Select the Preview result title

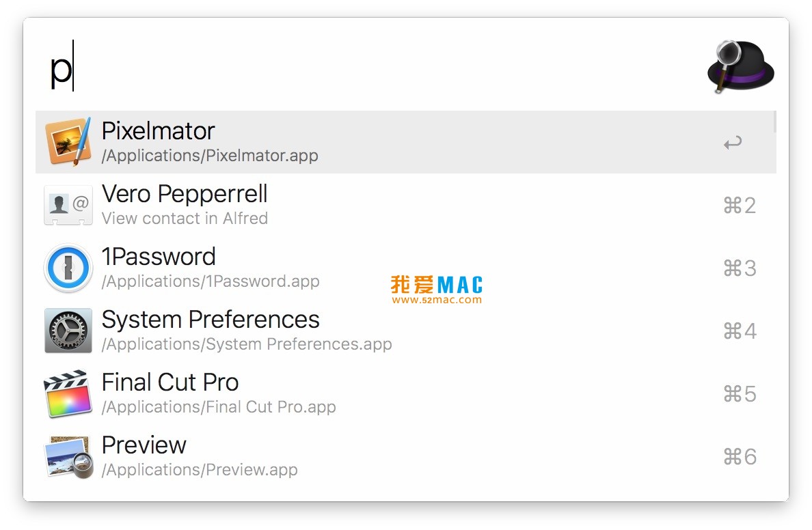pyautogui.click(x=144, y=445)
